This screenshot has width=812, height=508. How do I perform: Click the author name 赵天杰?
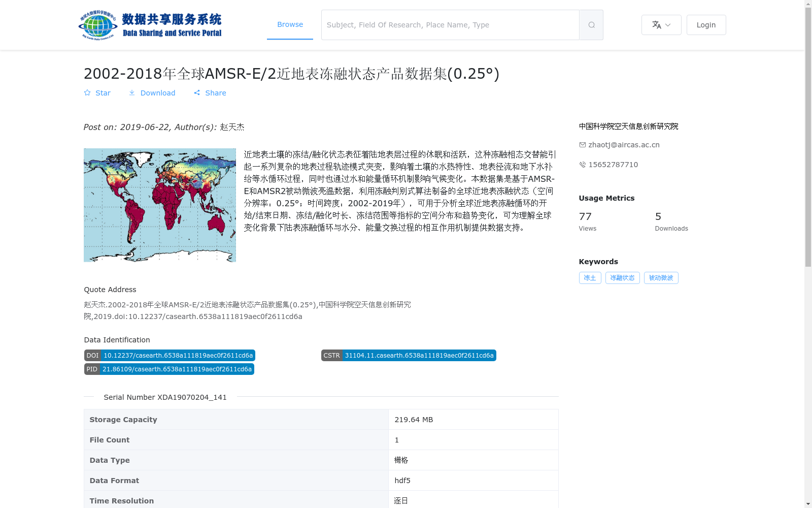[232, 127]
